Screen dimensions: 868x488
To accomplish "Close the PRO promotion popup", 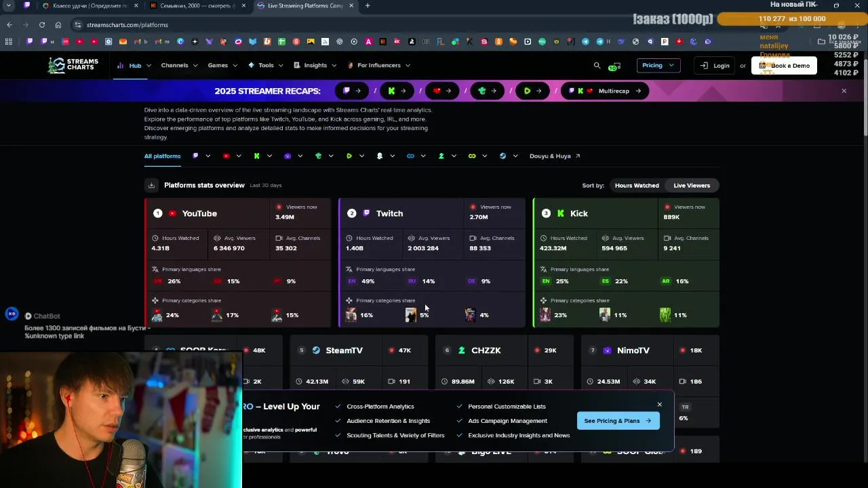I will (659, 405).
